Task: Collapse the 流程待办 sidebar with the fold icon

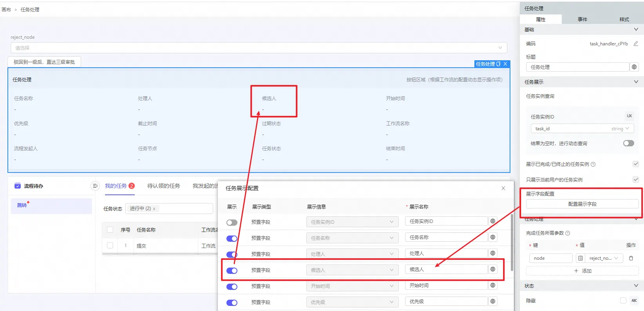Action: pyautogui.click(x=95, y=186)
